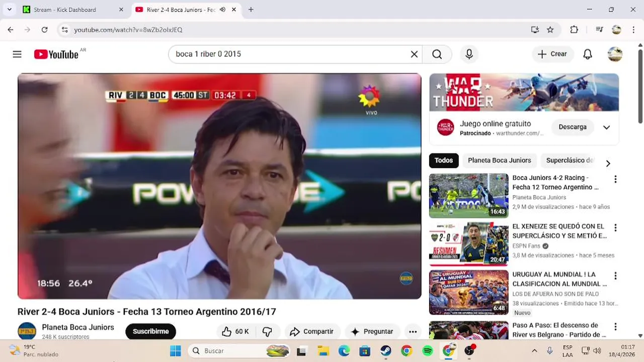Share the video via Compartir

pos(312,331)
